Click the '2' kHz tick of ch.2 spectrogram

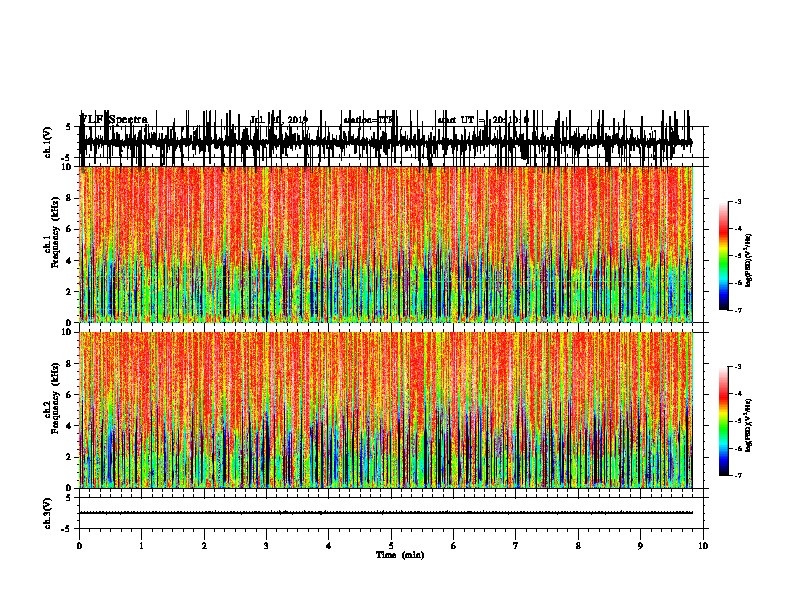[69, 457]
